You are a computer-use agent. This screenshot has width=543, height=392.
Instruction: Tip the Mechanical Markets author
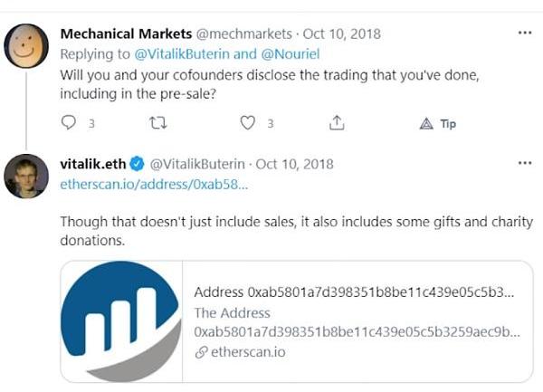click(x=438, y=123)
